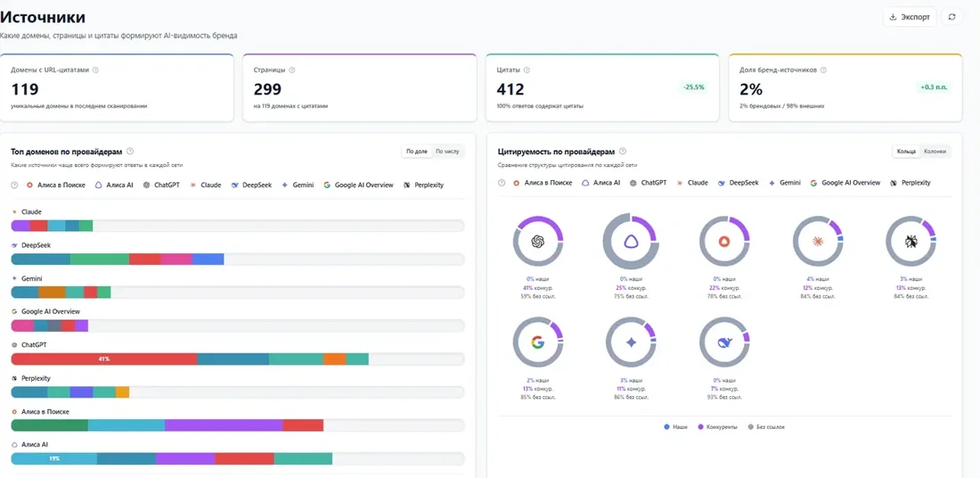
Task: Toggle Google AI Overview in Топ доменов legend
Action: click(x=359, y=185)
